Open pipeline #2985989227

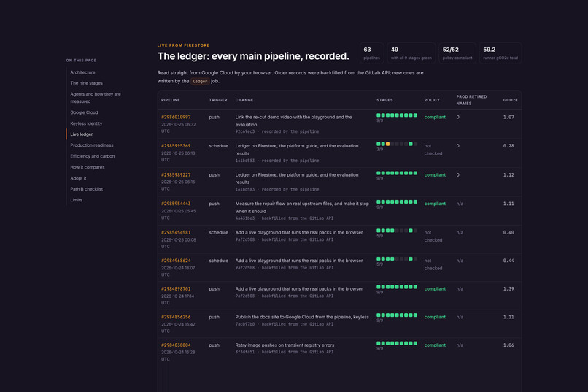[x=176, y=175]
